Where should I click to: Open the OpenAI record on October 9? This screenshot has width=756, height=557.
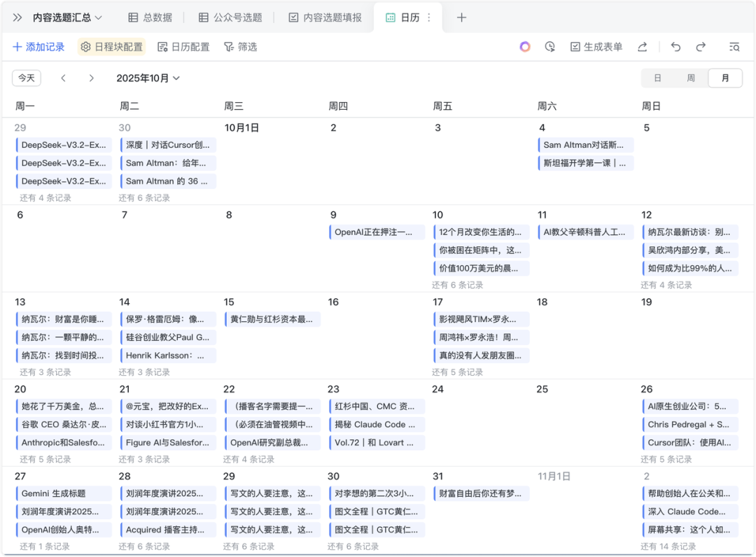tap(376, 232)
